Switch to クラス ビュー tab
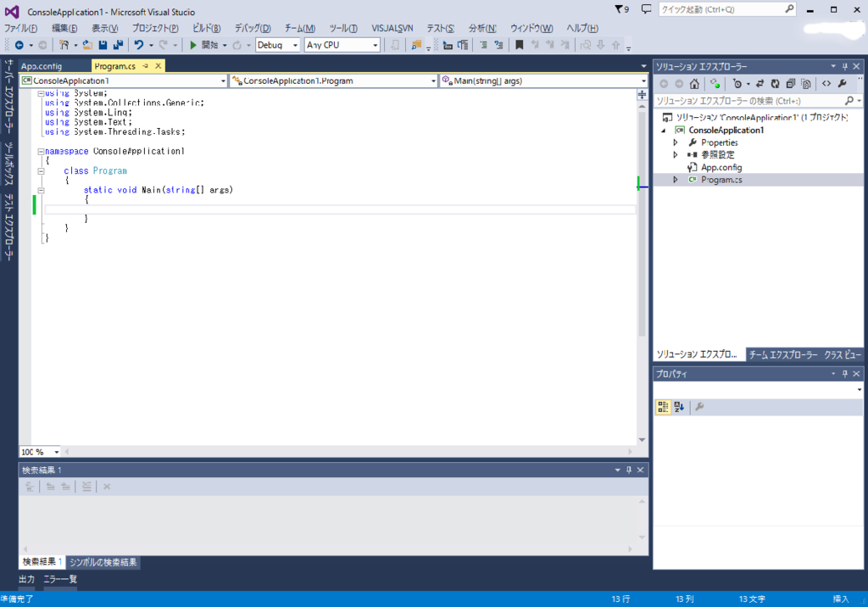 click(843, 354)
